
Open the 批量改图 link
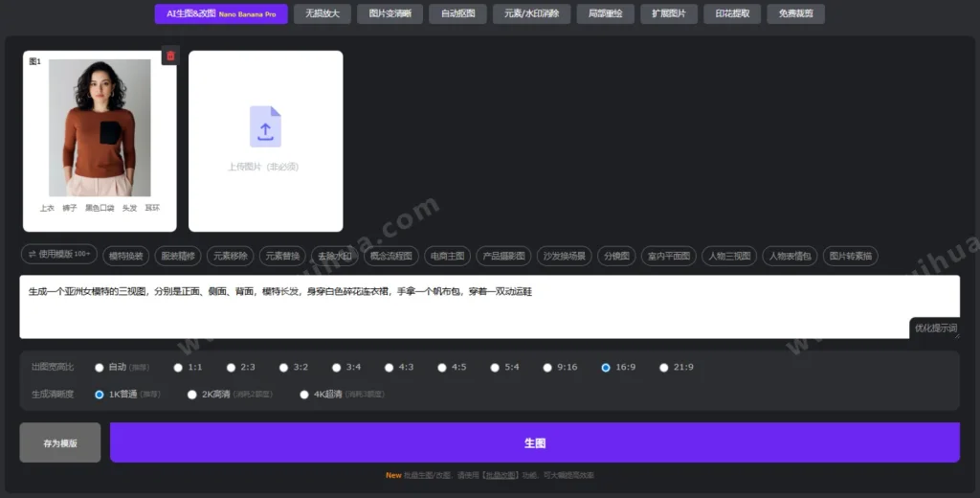[501, 475]
